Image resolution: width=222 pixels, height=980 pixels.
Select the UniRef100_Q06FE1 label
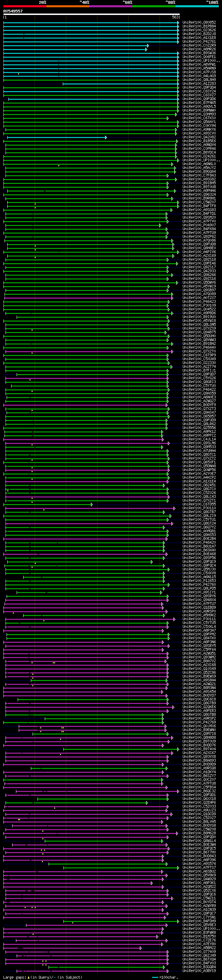[x=199, y=57]
